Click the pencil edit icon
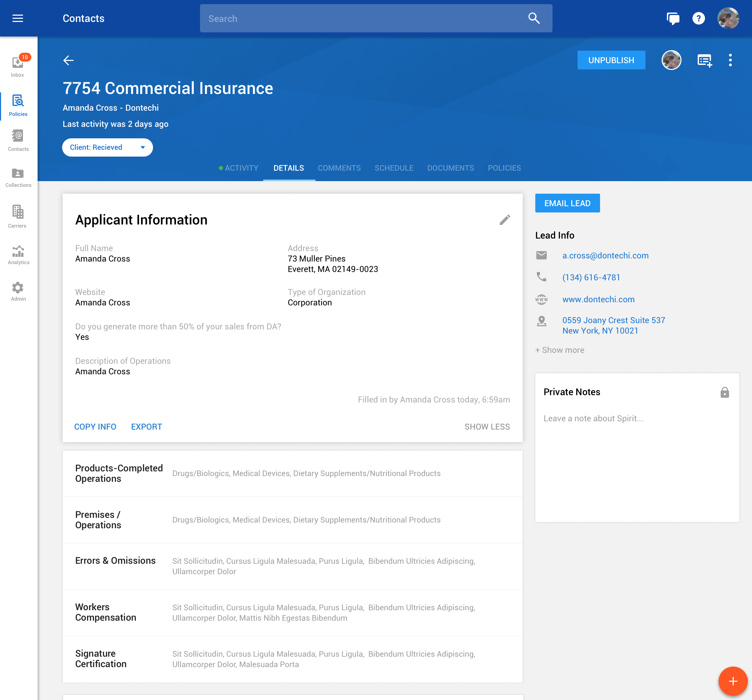752x700 pixels. point(505,220)
